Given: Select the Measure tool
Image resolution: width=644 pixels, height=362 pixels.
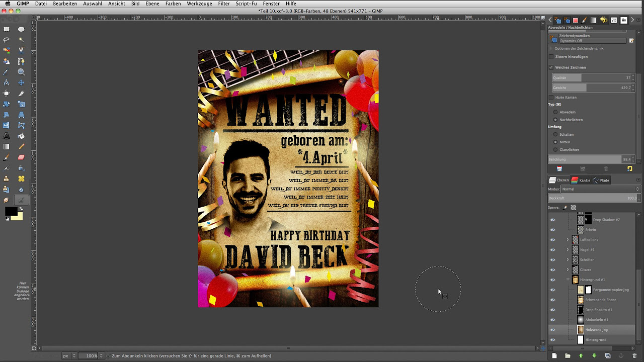Looking at the screenshot, I should (7, 82).
